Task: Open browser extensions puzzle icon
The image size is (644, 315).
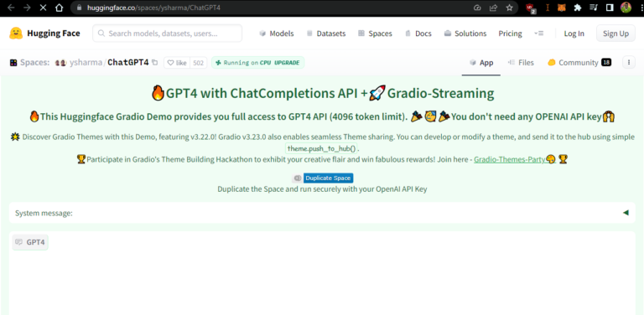Action: point(578,8)
